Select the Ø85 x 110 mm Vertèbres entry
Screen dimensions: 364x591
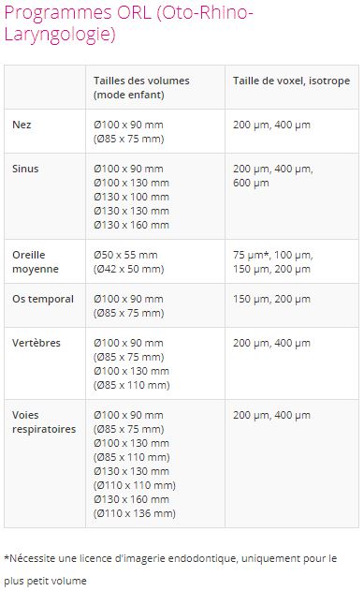(132, 385)
